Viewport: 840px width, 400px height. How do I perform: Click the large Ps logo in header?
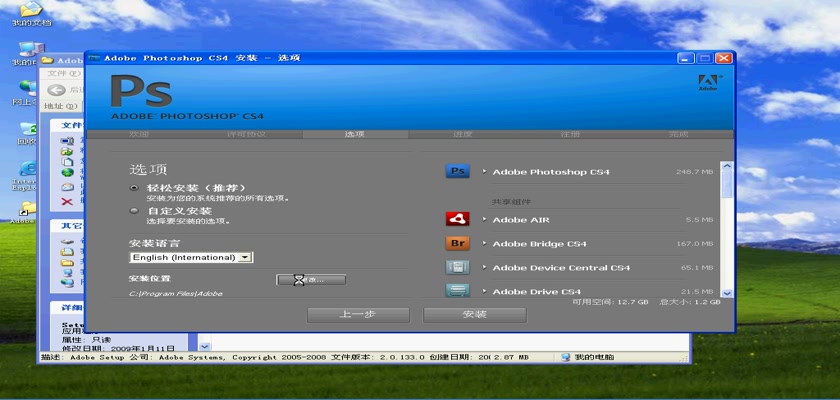(141, 92)
